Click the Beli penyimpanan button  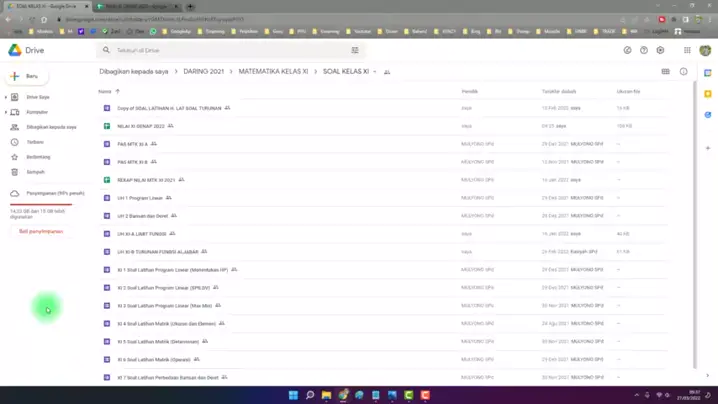[41, 231]
